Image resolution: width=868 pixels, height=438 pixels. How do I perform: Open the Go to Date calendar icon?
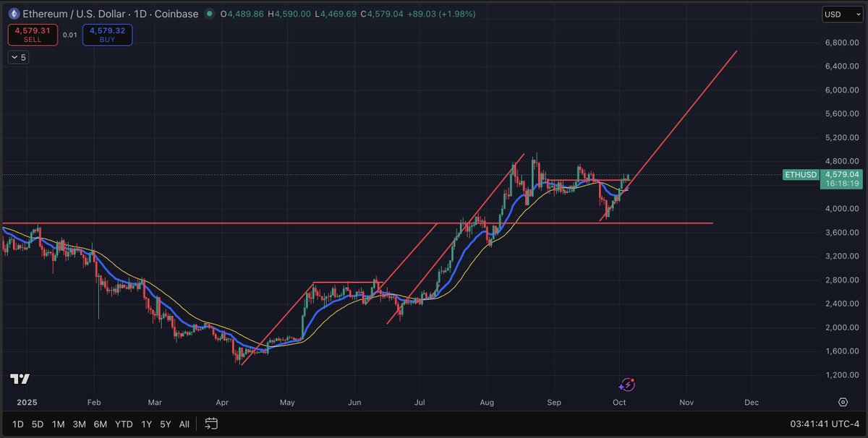point(210,424)
